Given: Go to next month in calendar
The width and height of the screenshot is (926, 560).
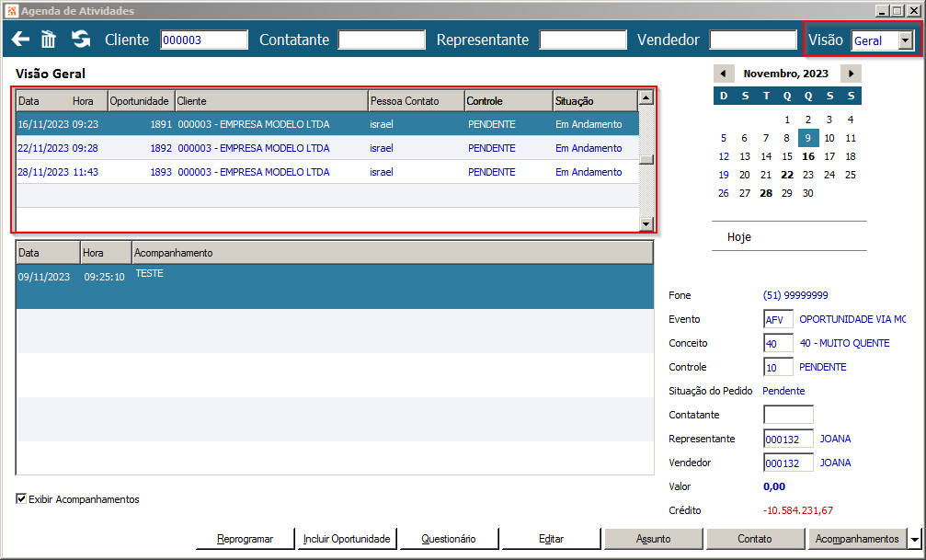Looking at the screenshot, I should pyautogui.click(x=851, y=74).
